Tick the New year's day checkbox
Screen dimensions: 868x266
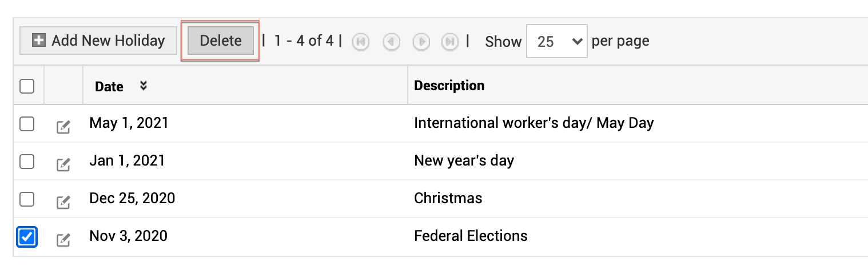(27, 162)
